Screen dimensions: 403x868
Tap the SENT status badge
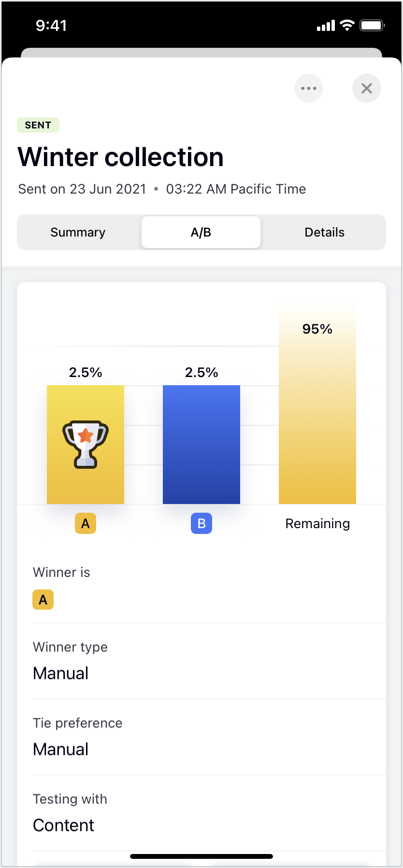38,125
